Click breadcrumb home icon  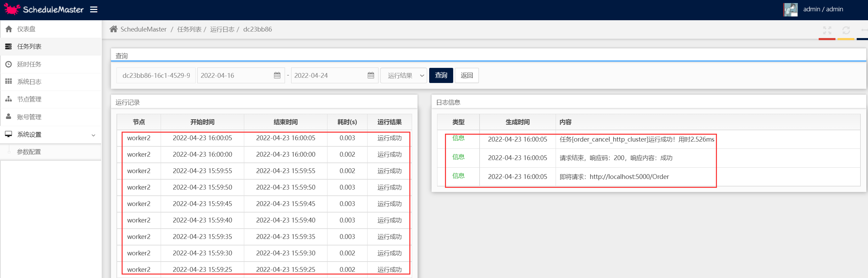click(114, 29)
